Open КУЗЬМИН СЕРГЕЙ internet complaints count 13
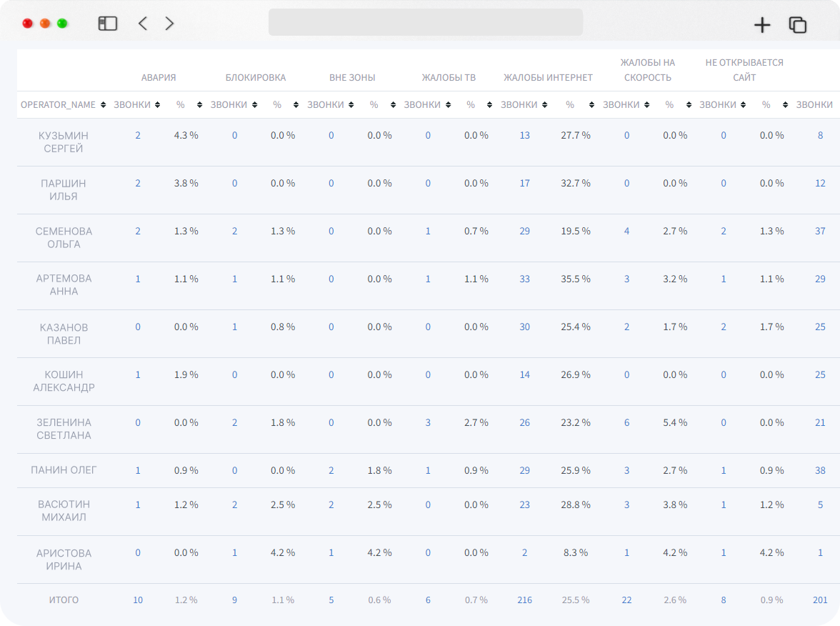 coord(524,136)
